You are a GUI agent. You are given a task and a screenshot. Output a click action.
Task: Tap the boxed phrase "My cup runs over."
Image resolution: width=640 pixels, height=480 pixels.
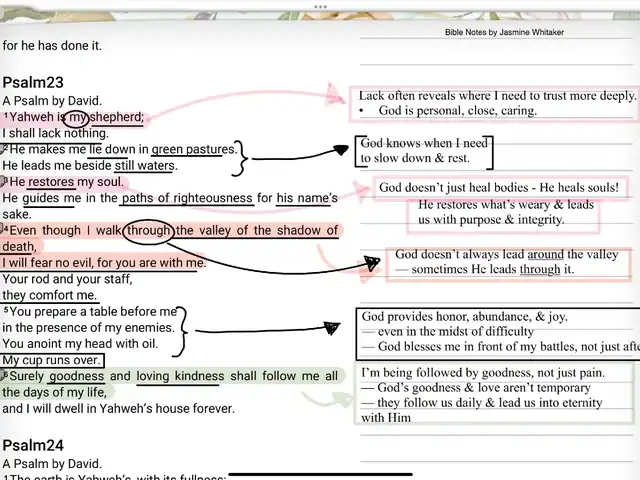click(52, 360)
